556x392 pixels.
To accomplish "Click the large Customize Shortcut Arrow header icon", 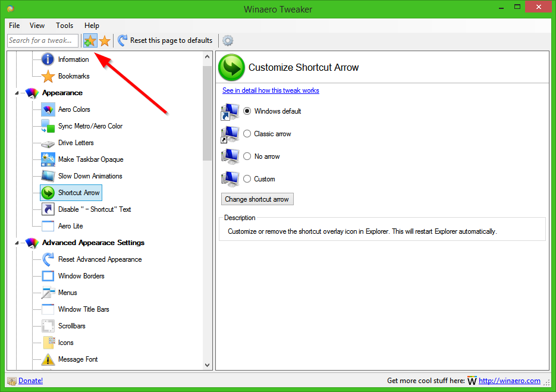I will (x=231, y=67).
